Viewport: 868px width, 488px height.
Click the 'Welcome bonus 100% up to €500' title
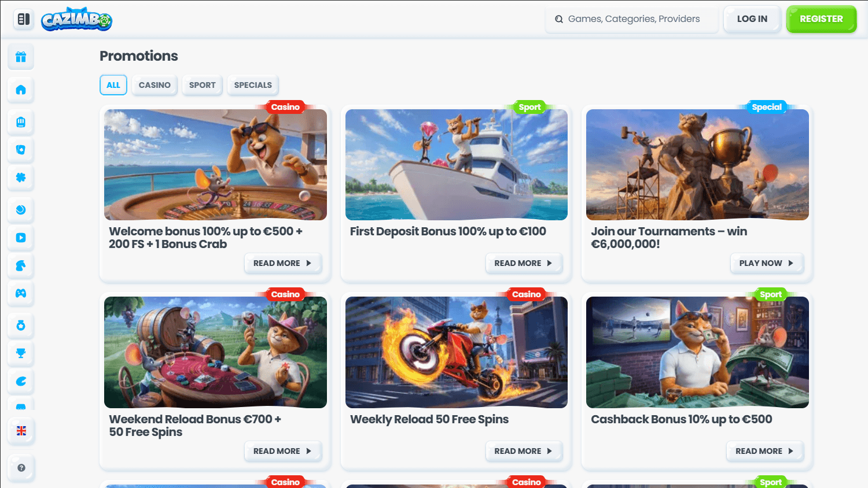click(205, 238)
